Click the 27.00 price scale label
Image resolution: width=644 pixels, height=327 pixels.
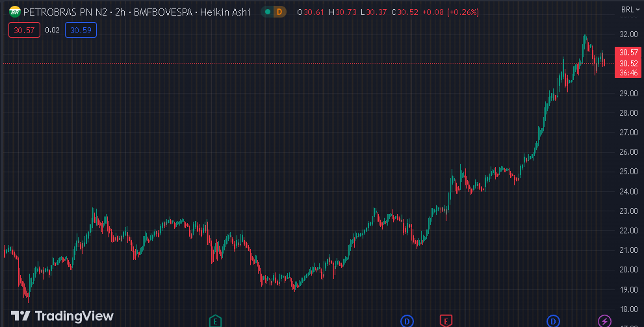tap(628, 132)
